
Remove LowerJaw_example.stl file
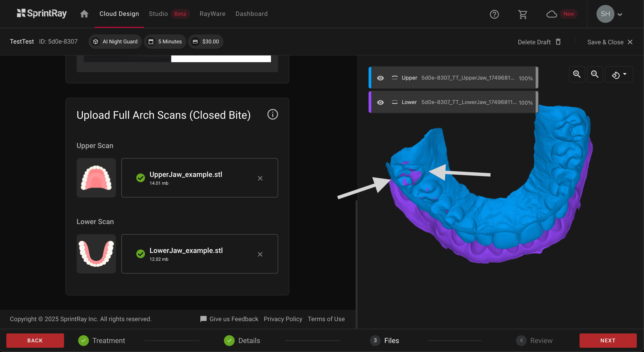(x=260, y=254)
